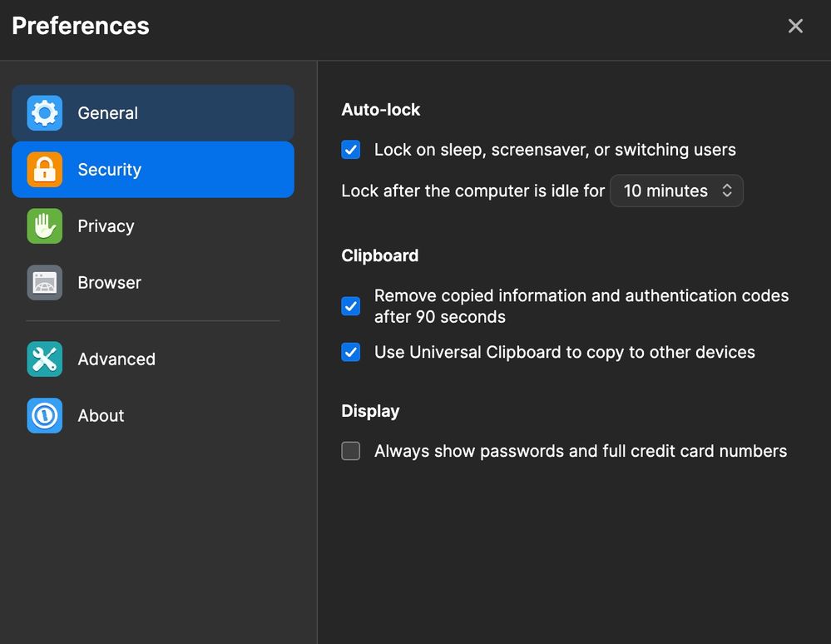The height and width of the screenshot is (644, 831).
Task: Click the orange padlock Security icon
Action: pos(44,170)
